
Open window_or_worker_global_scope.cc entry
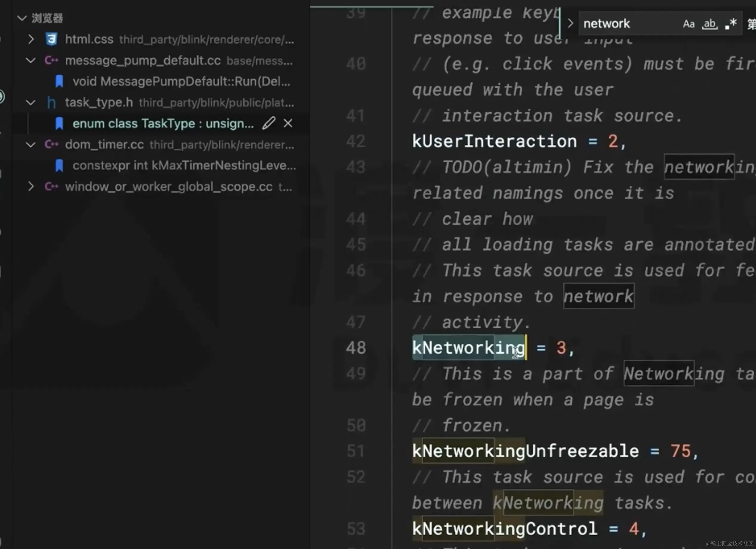(168, 187)
